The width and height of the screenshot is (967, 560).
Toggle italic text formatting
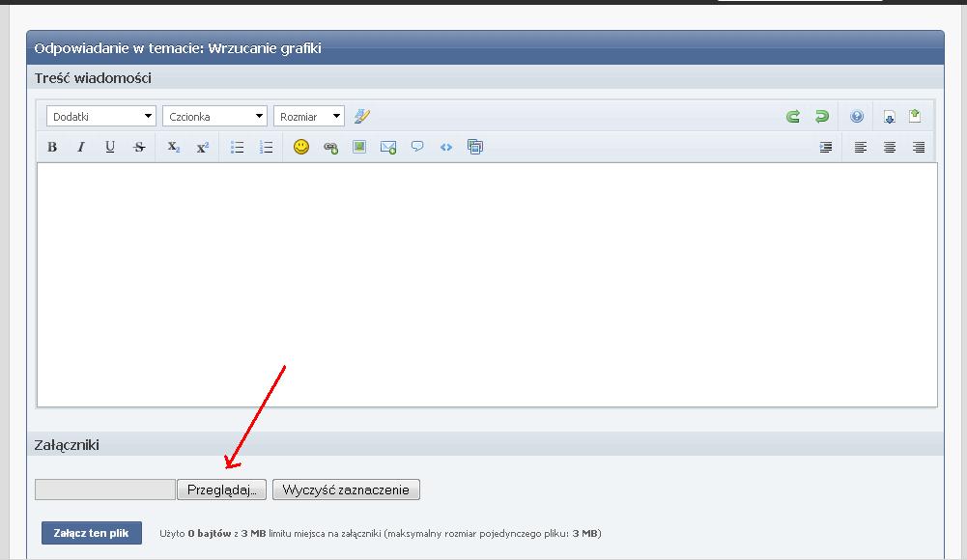pyautogui.click(x=81, y=148)
